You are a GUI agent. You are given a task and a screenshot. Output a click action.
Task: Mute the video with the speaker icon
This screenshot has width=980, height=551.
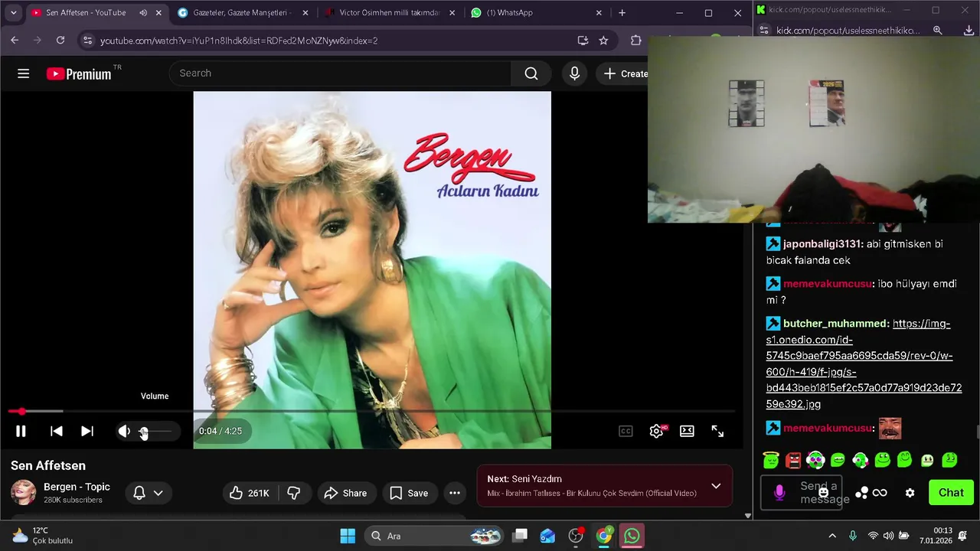(124, 431)
